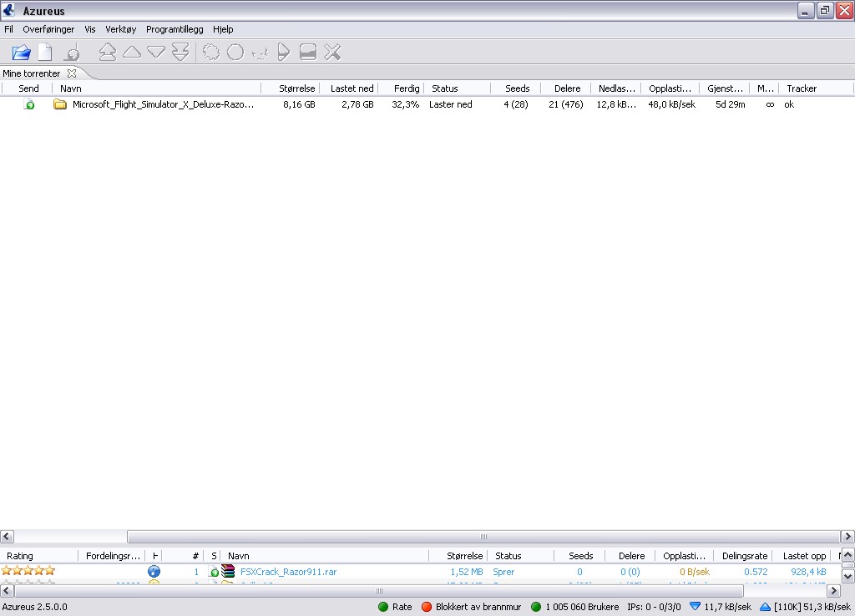
Task: Open the Programtillegg menu
Action: point(175,29)
